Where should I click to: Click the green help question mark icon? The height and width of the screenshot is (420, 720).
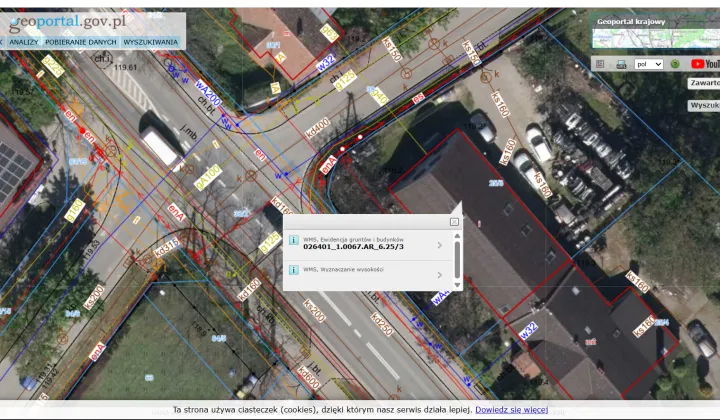click(x=675, y=64)
